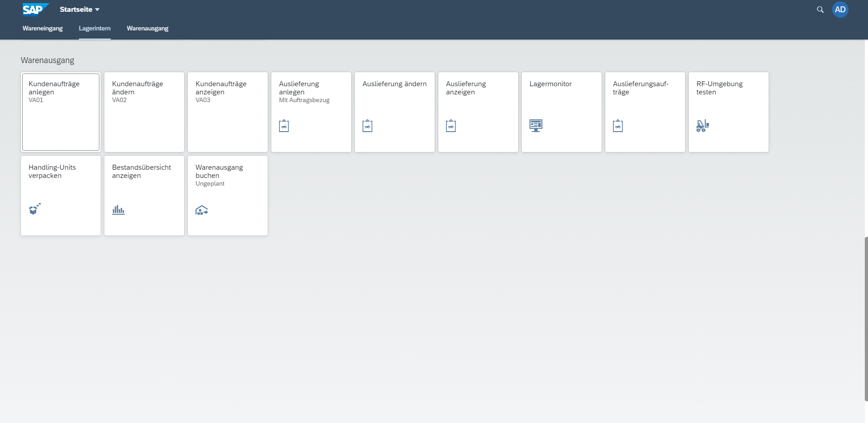Viewport: 868px width, 423px height.
Task: Click the RF-Umgebung testen tile title
Action: click(x=719, y=88)
